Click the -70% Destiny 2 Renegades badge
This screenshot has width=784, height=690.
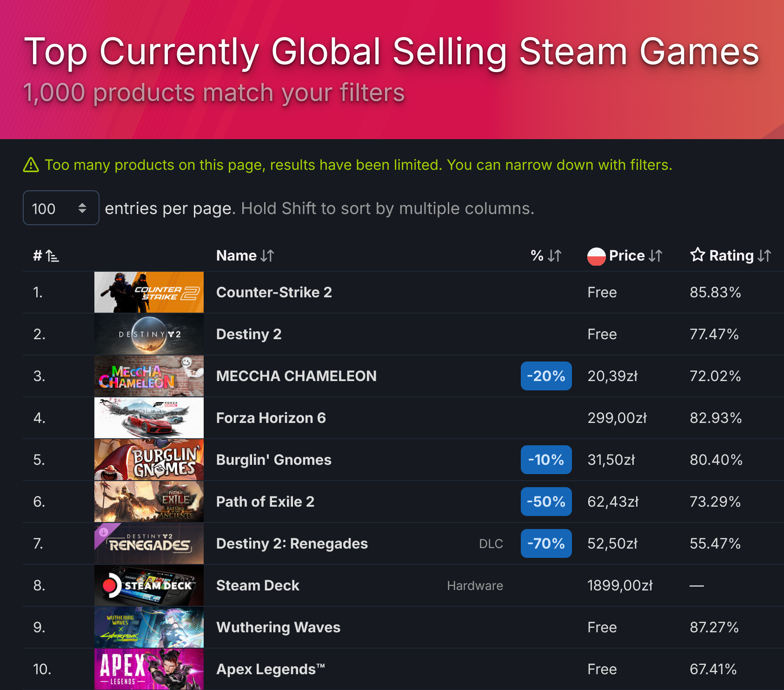tap(546, 543)
